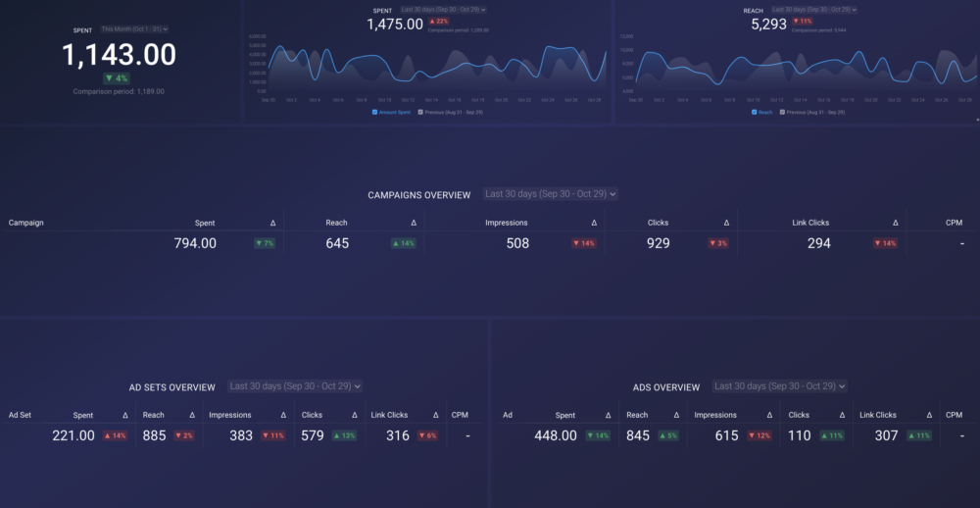The image size is (980, 508).
Task: Click the CAMPAIGNS OVERVIEW section title
Action: [x=419, y=195]
